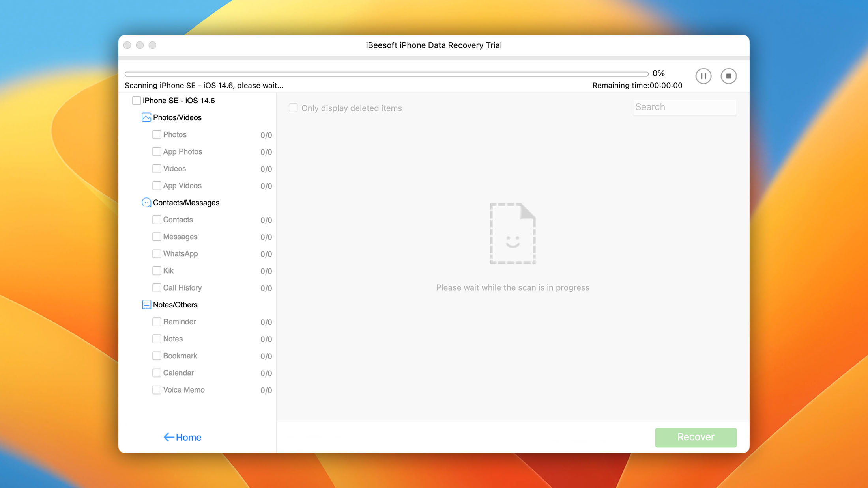The image size is (868, 488).
Task: Pause the scan with the pause button
Action: [x=703, y=76]
